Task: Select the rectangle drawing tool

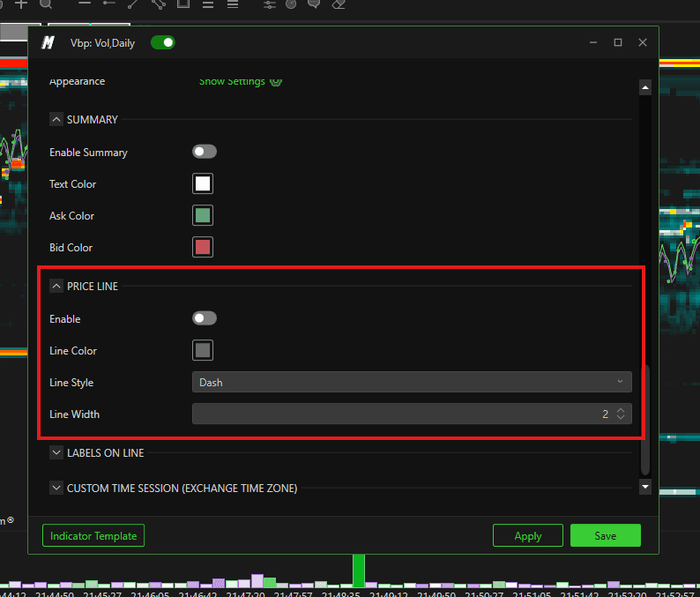Action: (x=183, y=4)
